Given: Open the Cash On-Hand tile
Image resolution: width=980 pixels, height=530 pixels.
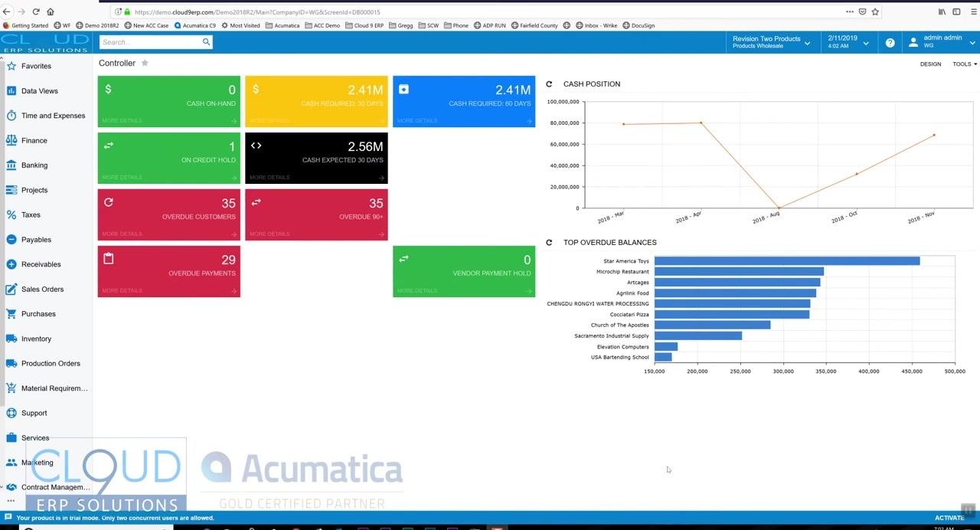Looking at the screenshot, I should click(168, 101).
